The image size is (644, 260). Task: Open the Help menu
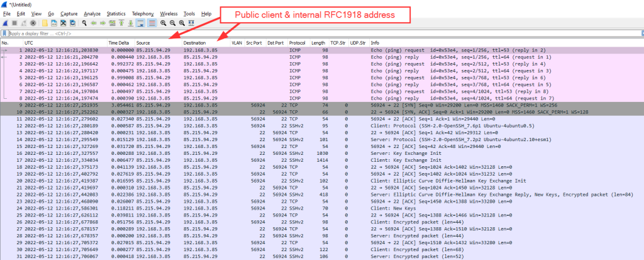tap(206, 14)
